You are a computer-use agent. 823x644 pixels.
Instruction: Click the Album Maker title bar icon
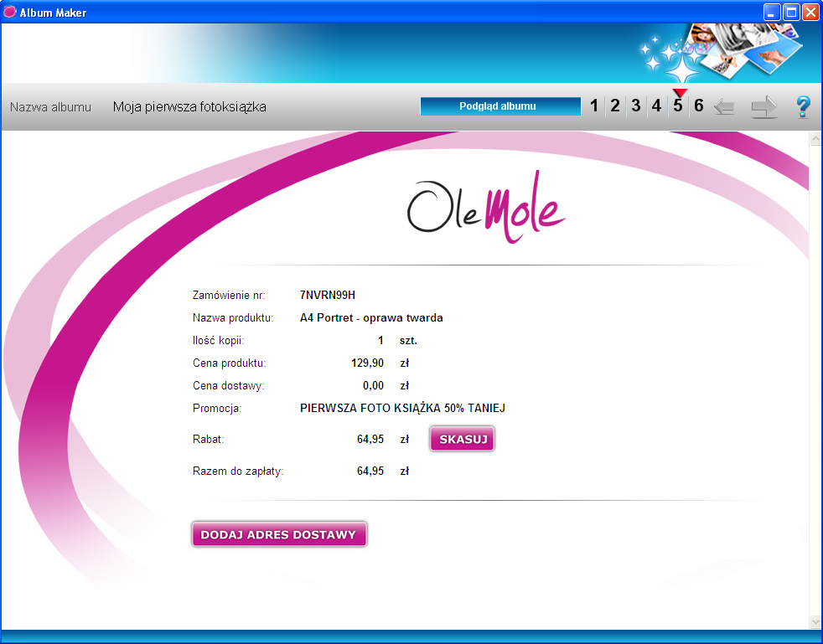(9, 12)
